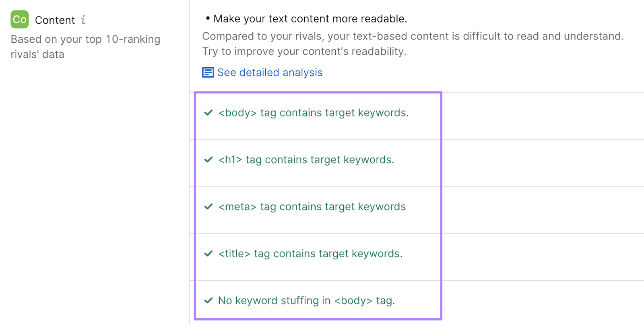Click the checkmark beside keyword stuffing item
The height and width of the screenshot is (325, 644).
pyautogui.click(x=208, y=300)
